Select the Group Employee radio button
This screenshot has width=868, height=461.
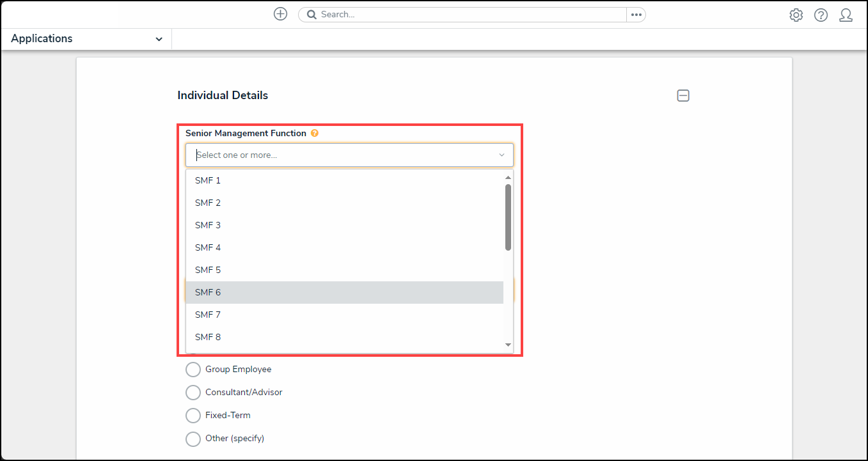click(x=193, y=369)
